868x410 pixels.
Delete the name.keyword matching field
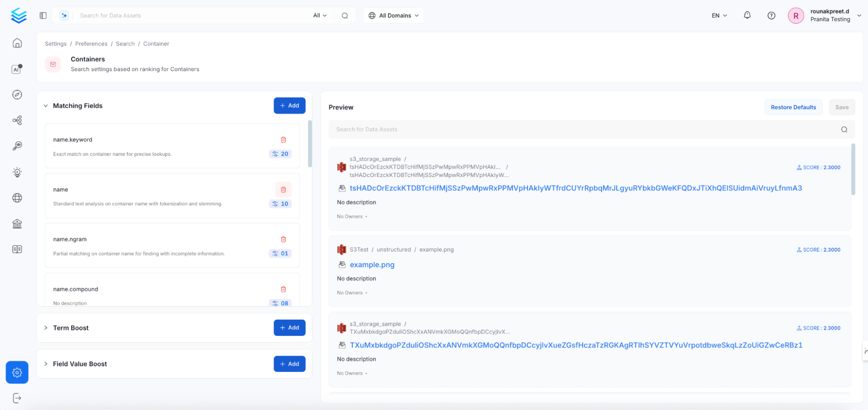point(283,140)
